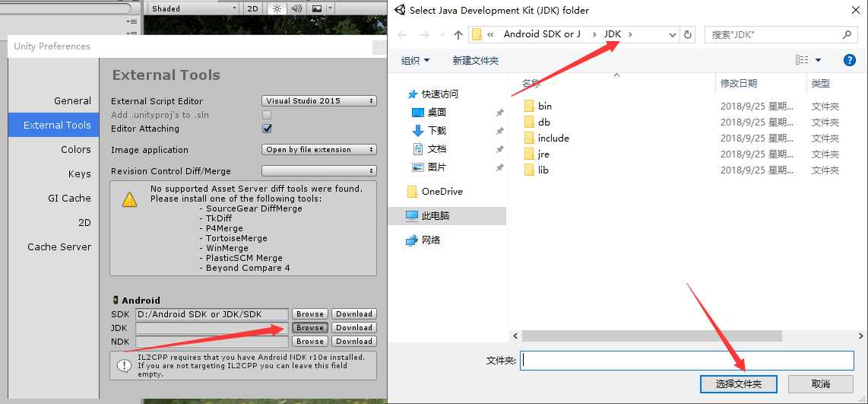The width and height of the screenshot is (868, 404).
Task: Go up one folder level
Action: (458, 34)
